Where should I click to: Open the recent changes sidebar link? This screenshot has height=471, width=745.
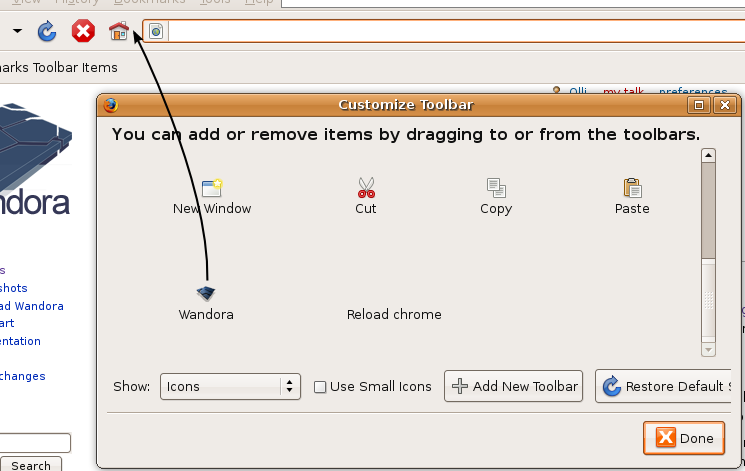[22, 376]
